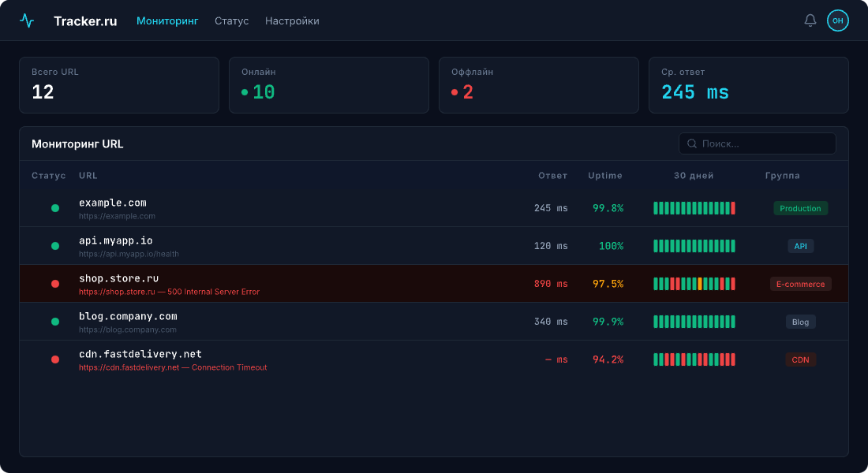Image resolution: width=868 pixels, height=473 pixels.
Task: Click red status dot for cdn.fastdelivery.net
Action: click(x=55, y=359)
